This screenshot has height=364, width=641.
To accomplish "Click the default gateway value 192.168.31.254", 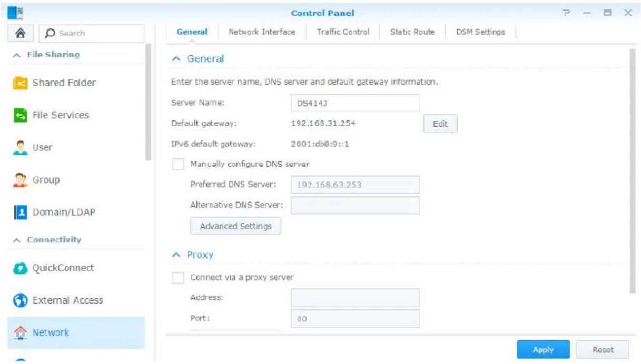I will point(323,124).
